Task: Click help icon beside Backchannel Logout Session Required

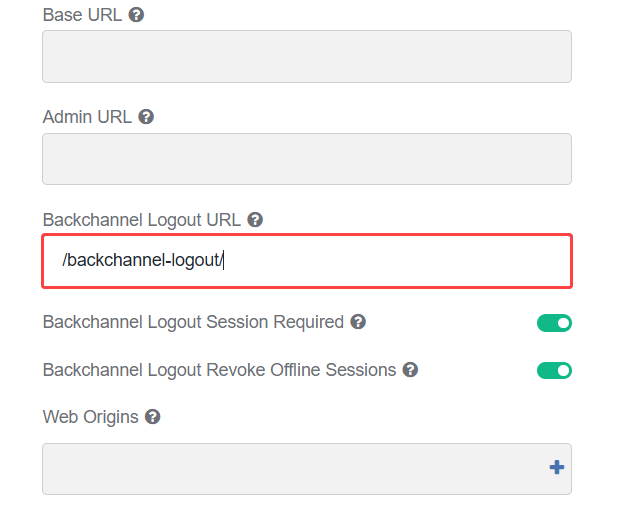Action: pyautogui.click(x=358, y=322)
